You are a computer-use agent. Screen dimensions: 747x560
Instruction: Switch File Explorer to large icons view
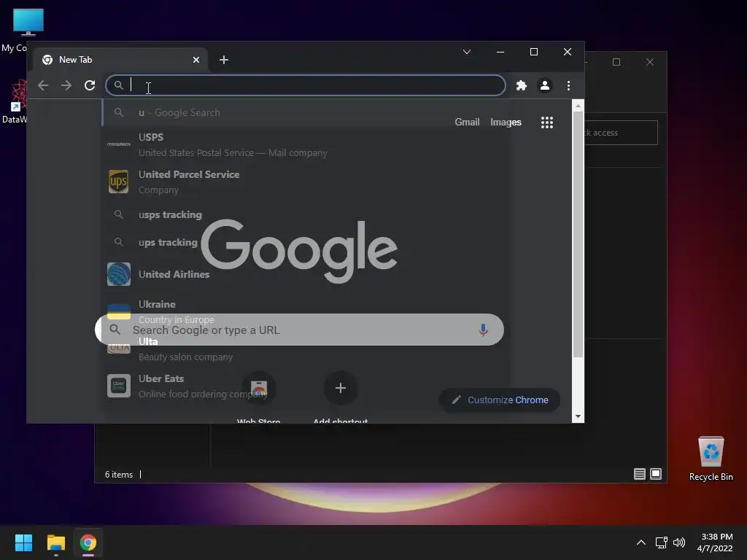(x=656, y=474)
